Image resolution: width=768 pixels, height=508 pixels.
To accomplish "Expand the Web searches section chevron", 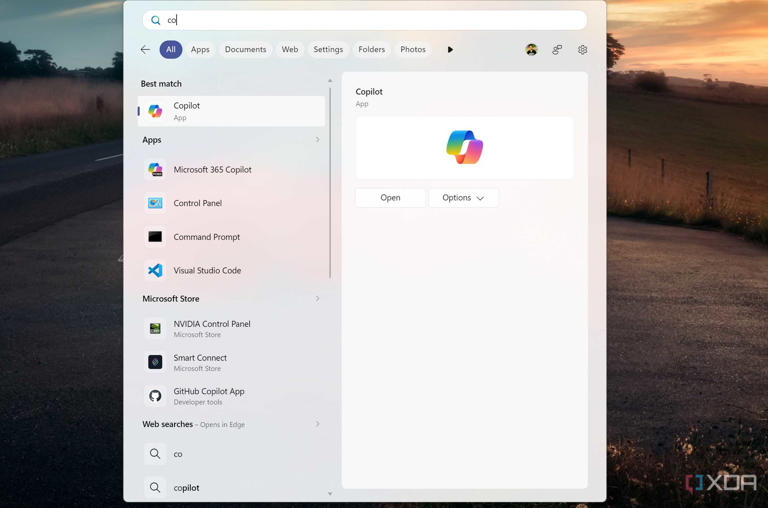I will [x=317, y=424].
